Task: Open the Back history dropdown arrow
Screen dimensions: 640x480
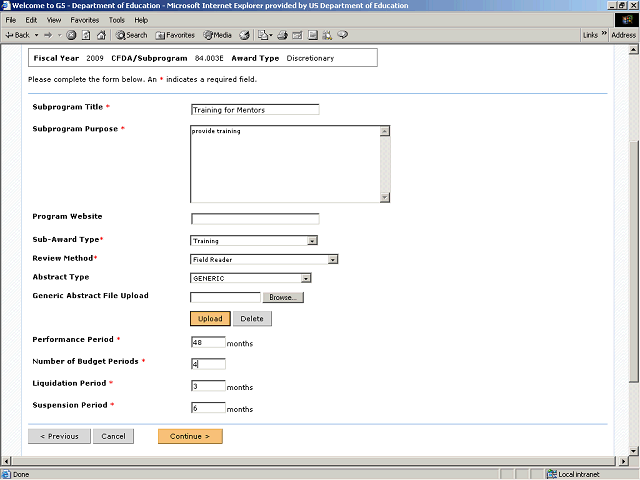Action: [x=36, y=35]
